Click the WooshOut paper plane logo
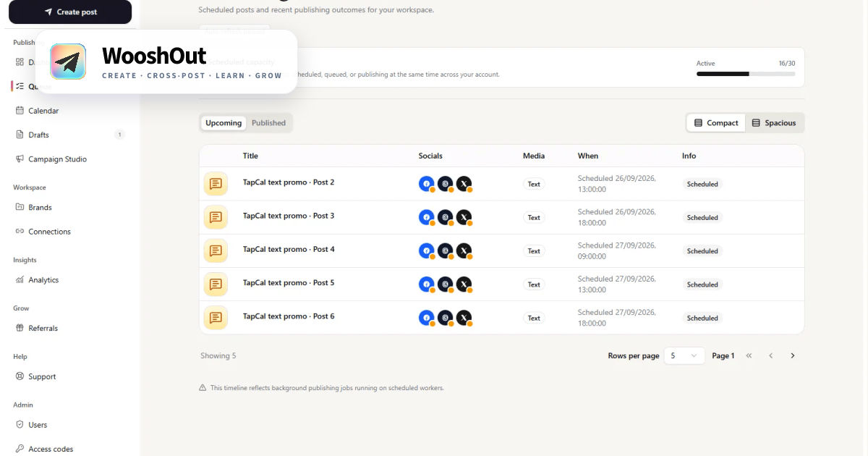Image resolution: width=868 pixels, height=456 pixels. [x=68, y=62]
